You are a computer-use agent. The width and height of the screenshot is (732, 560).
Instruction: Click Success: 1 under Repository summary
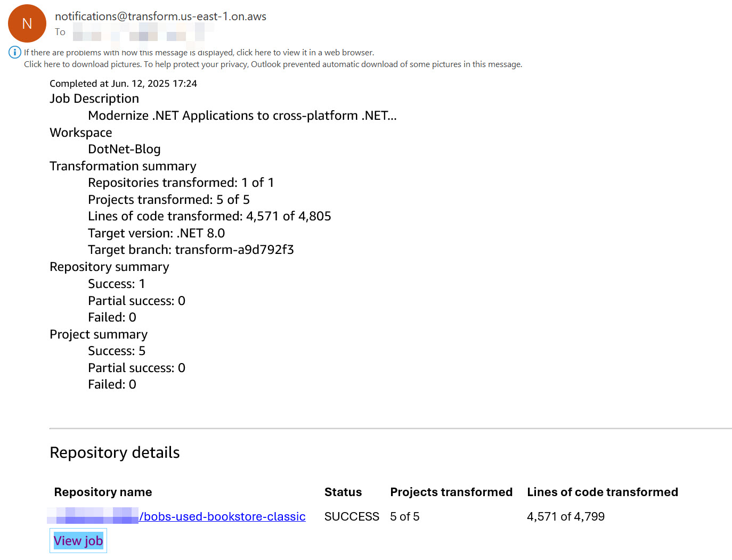point(117,284)
